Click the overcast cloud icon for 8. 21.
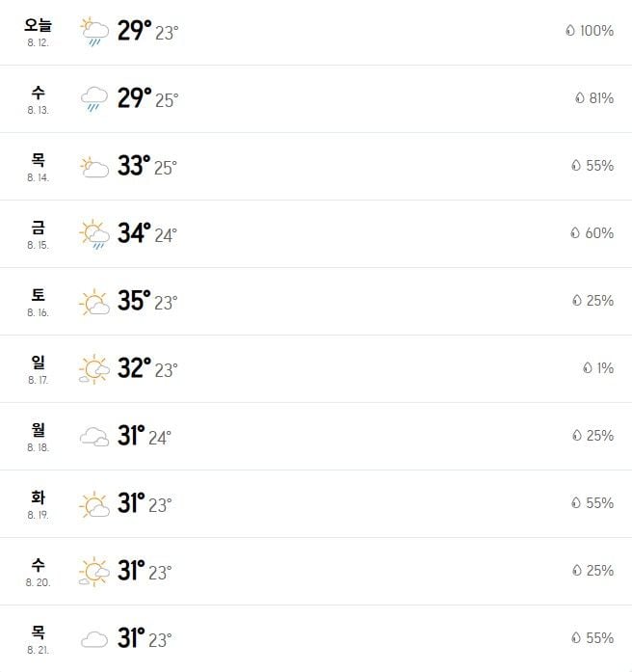 [94, 639]
